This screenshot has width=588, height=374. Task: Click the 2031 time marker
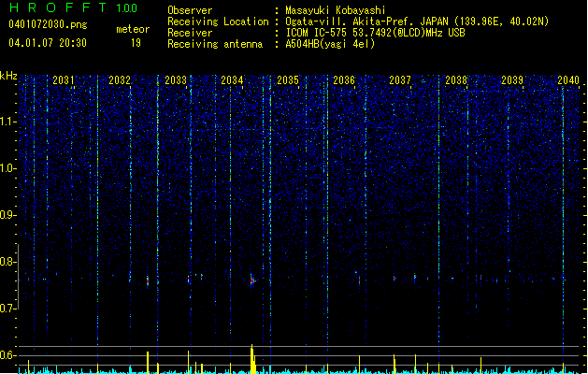pyautogui.click(x=64, y=80)
